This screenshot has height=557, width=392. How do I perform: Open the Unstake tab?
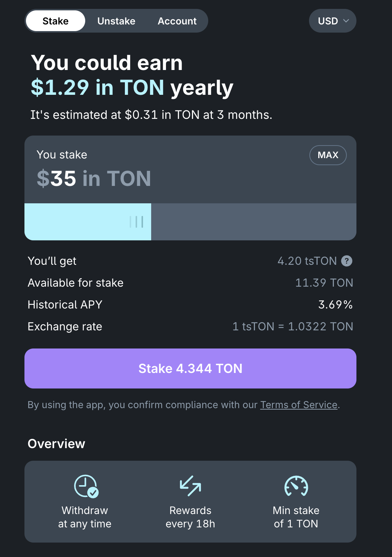[116, 21]
